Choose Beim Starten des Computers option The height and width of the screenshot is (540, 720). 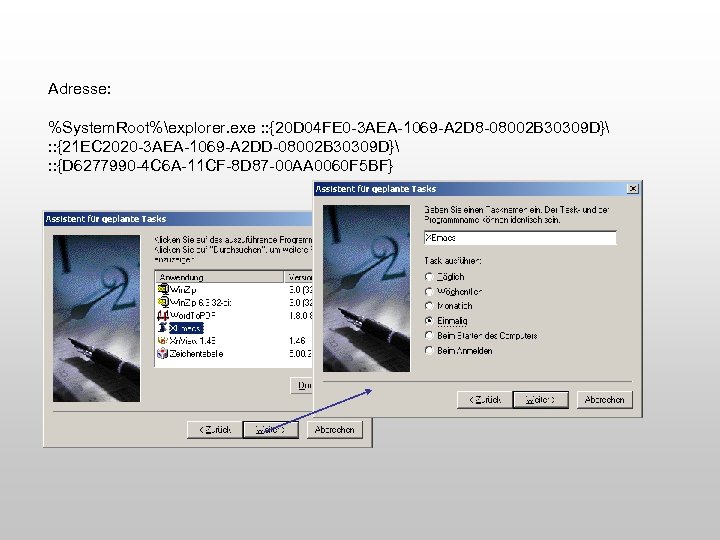tap(429, 336)
